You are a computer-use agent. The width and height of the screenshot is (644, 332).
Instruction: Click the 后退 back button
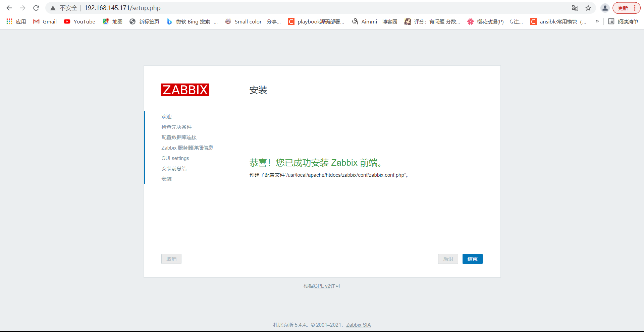(448, 259)
